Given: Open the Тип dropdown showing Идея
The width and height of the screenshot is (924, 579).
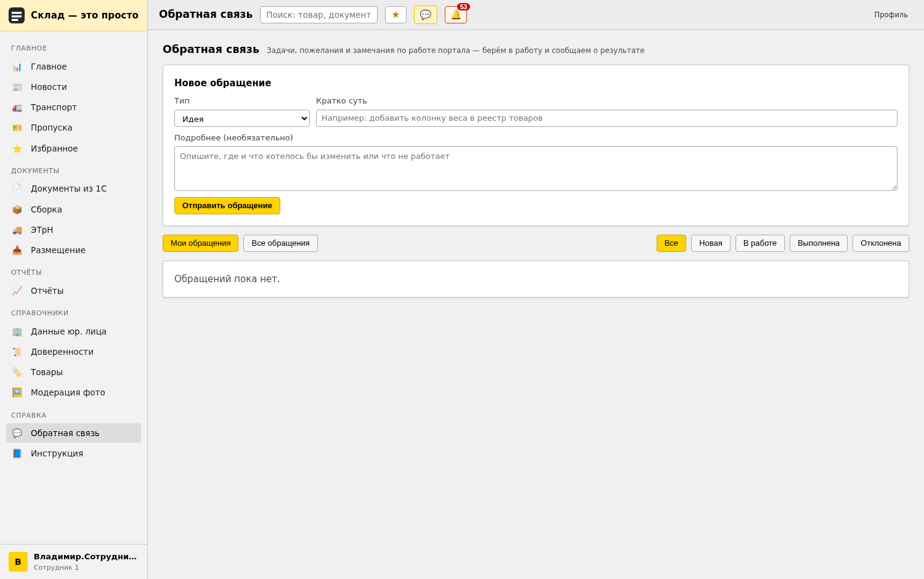Looking at the screenshot, I should 242,118.
